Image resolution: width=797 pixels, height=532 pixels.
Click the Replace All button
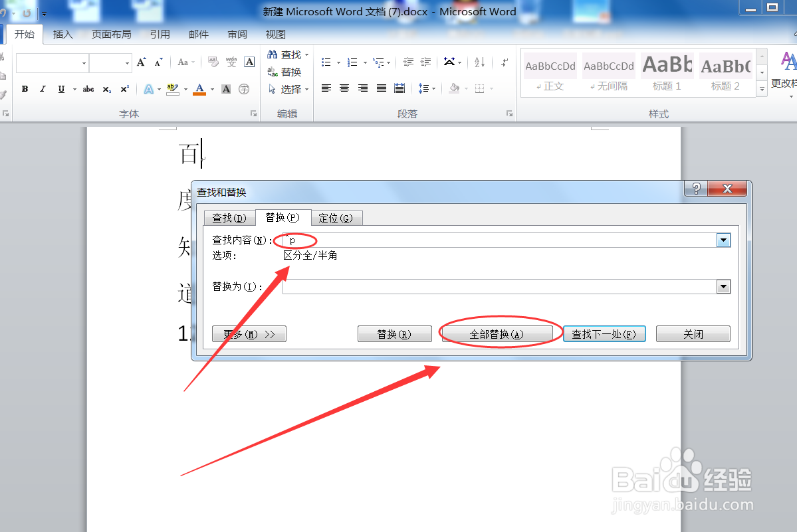pos(497,334)
